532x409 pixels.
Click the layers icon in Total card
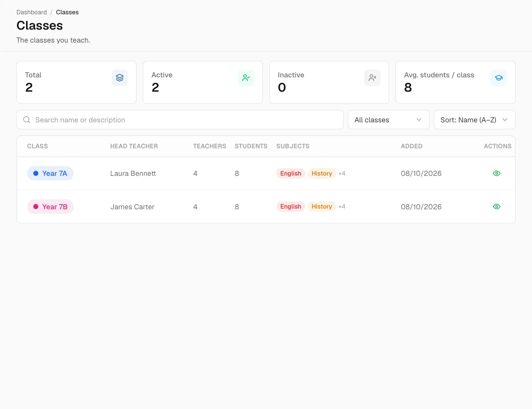tap(120, 78)
